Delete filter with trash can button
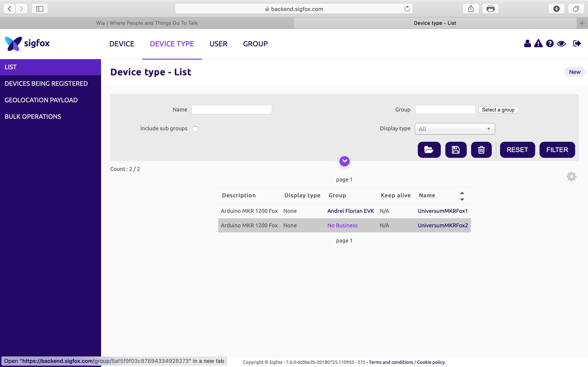The image size is (588, 367). [x=481, y=150]
